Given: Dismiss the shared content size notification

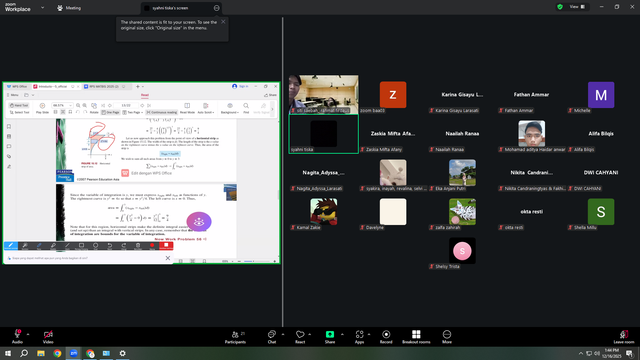Looking at the screenshot, I should click(223, 22).
